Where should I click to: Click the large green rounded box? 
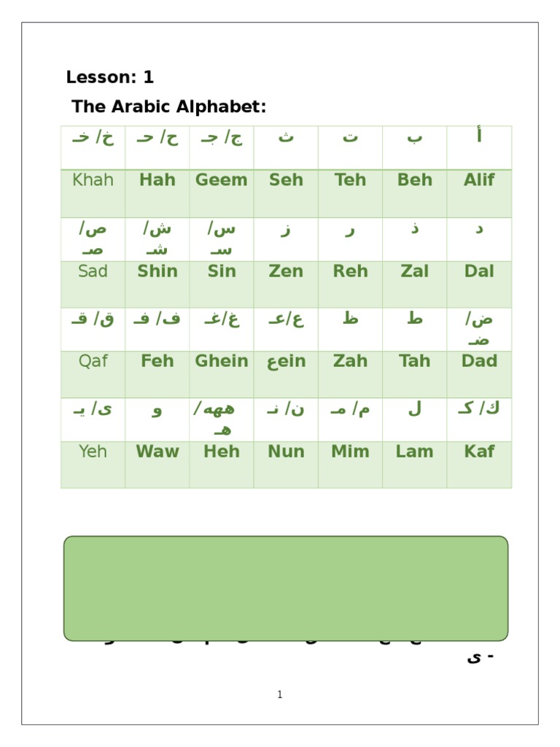click(x=286, y=588)
